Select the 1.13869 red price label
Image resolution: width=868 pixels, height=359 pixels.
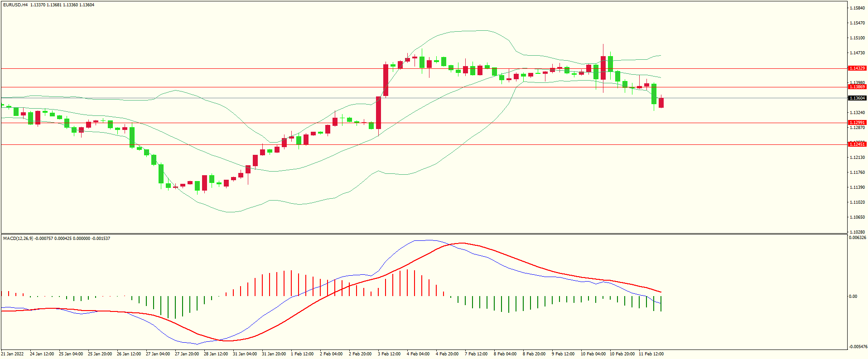(x=857, y=87)
